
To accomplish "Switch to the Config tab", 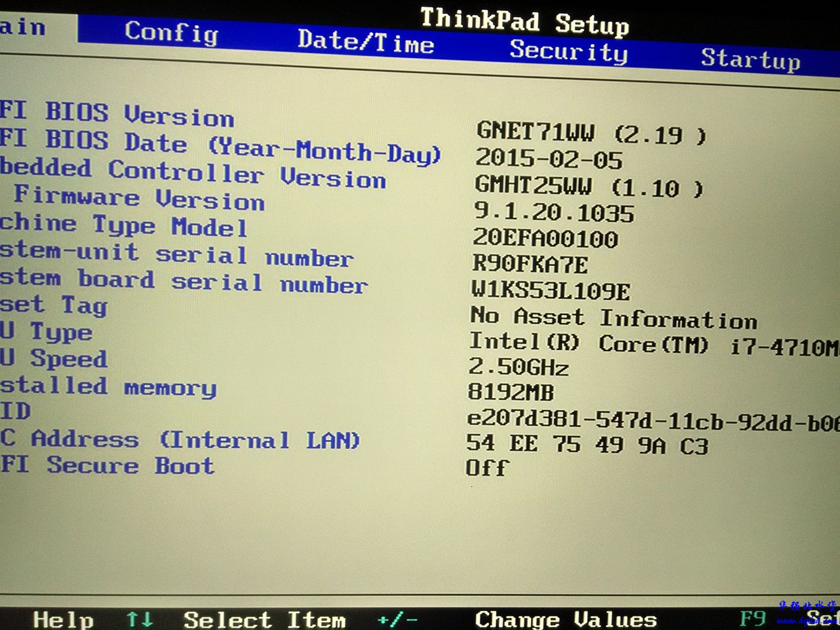I will tap(171, 33).
